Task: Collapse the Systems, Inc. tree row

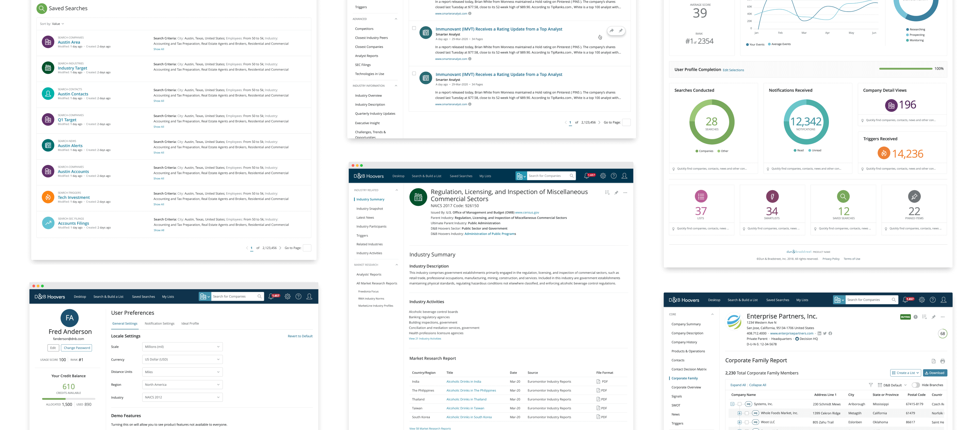Action: [x=732, y=404]
